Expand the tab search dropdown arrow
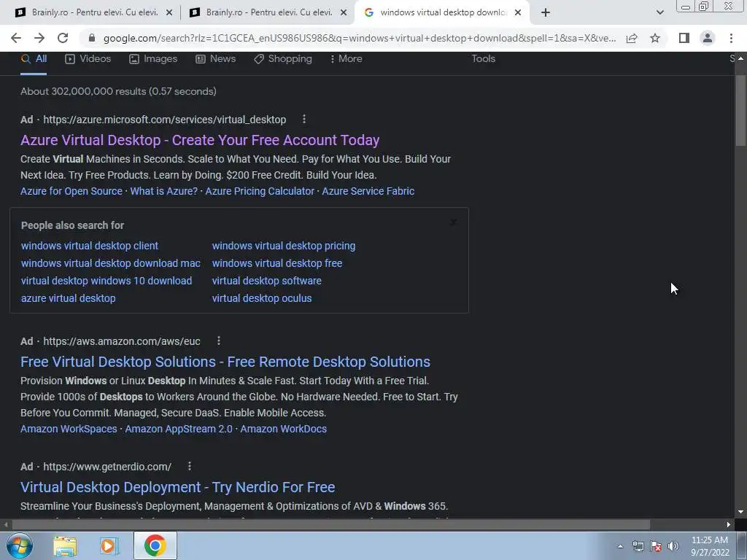Screen dimensions: 747x560 click(x=659, y=12)
